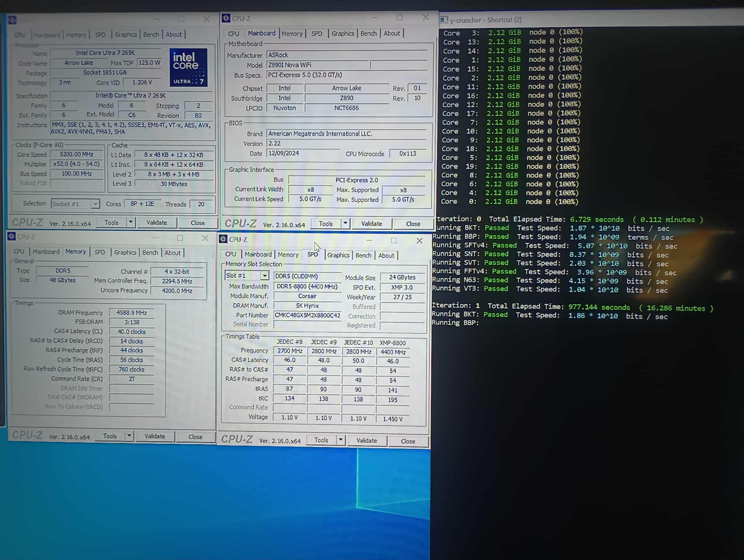744x560 pixels.
Task: Switch to SPD tab in Mainboard window
Action: tap(316, 34)
